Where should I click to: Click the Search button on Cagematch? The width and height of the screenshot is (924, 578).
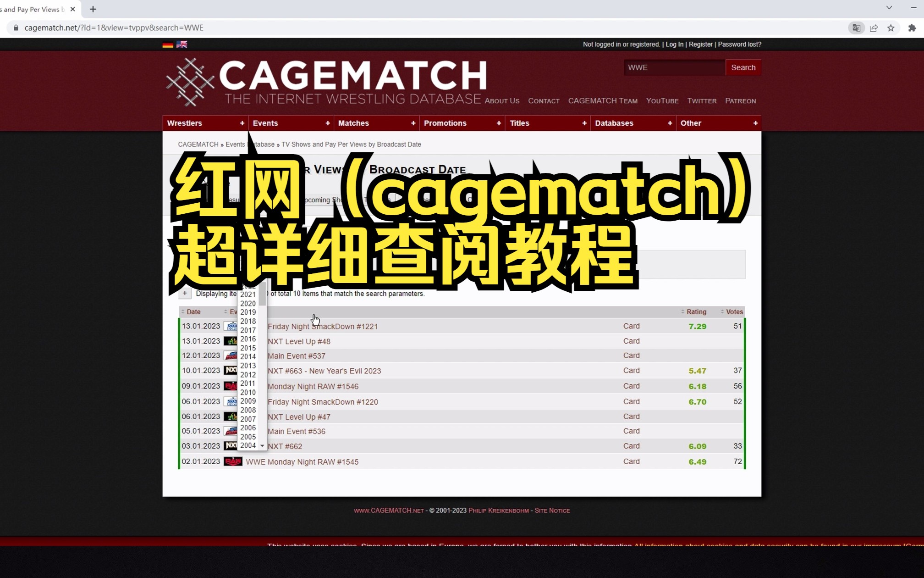tap(743, 67)
